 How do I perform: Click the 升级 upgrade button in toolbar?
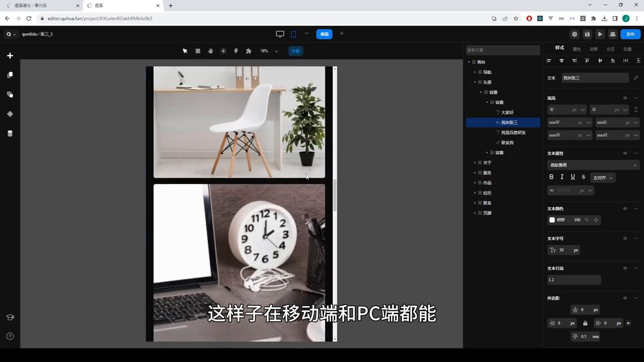pos(295,51)
